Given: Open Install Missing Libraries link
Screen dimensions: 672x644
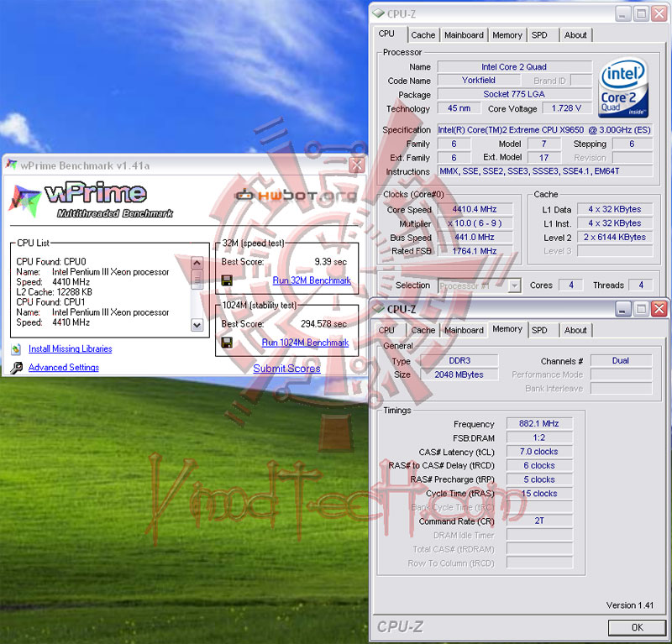Looking at the screenshot, I should (71, 348).
